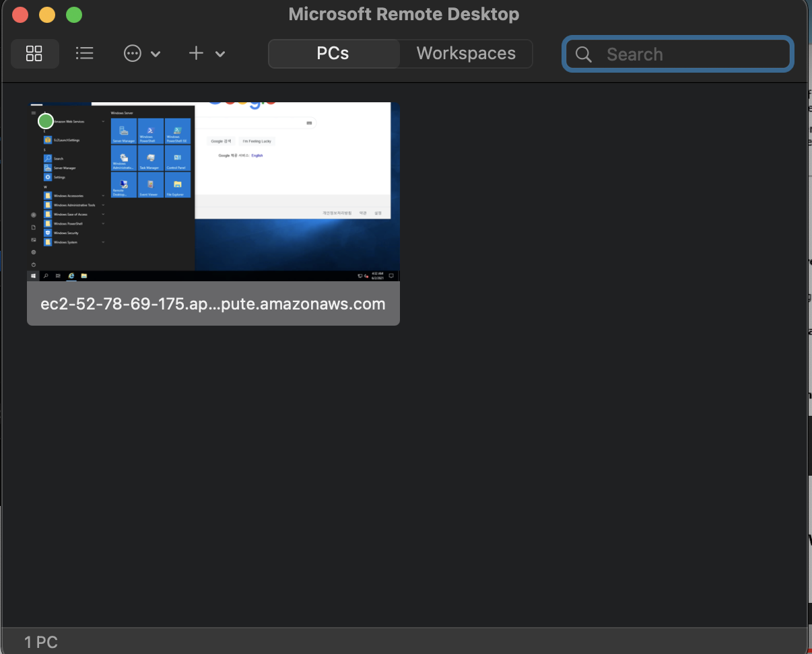Viewport: 812px width, 654px height.
Task: Maximize the window with the green button
Action: pos(74,14)
